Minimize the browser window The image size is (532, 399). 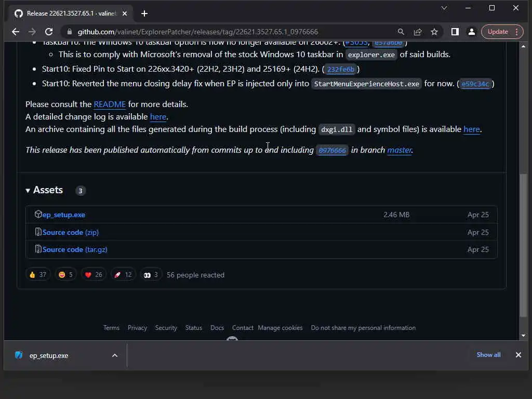[468, 8]
